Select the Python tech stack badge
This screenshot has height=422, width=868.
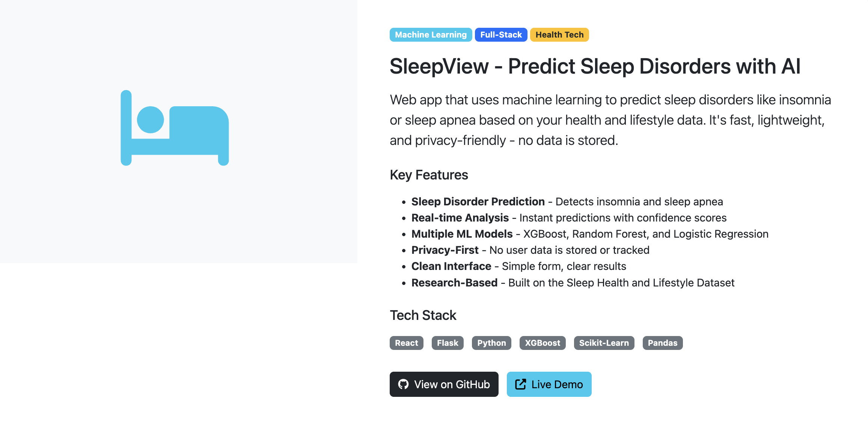[491, 343]
